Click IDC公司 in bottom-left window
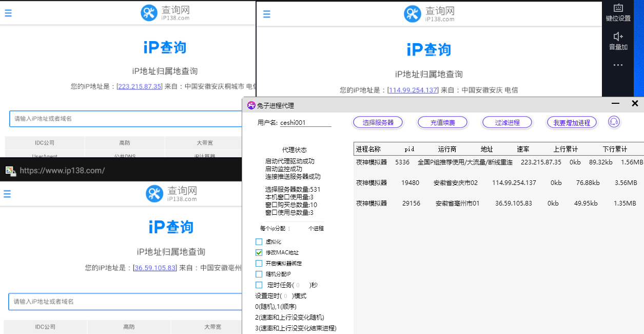The height and width of the screenshot is (334, 644). coord(45,327)
